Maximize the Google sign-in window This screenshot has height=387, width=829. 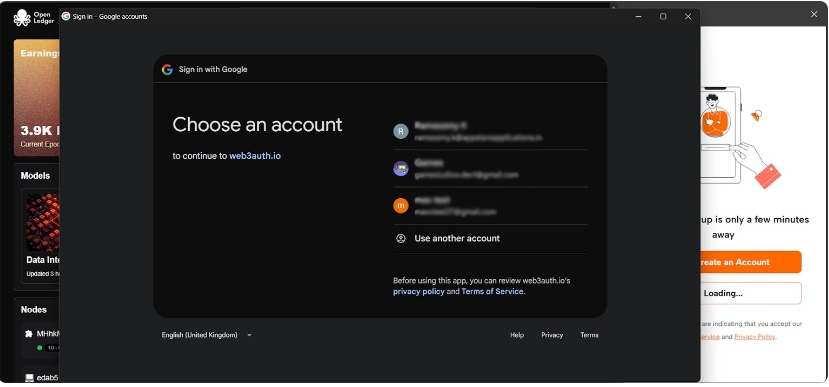[663, 16]
